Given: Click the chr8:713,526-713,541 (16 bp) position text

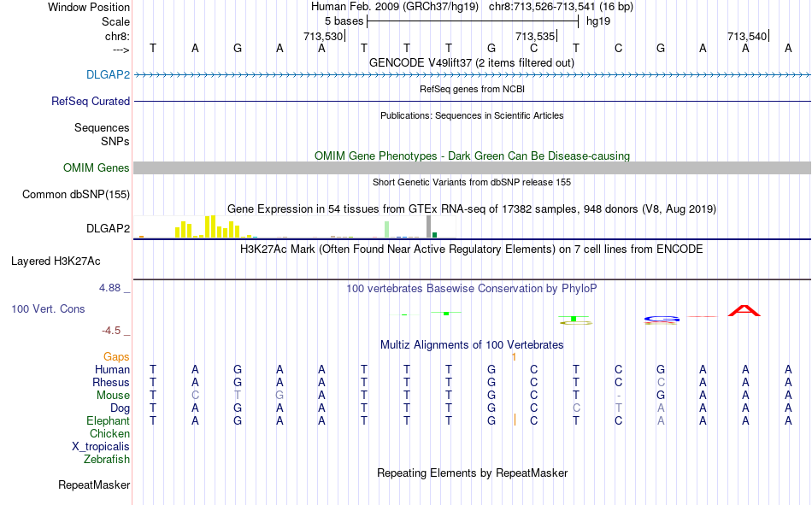Looking at the screenshot, I should point(561,7).
